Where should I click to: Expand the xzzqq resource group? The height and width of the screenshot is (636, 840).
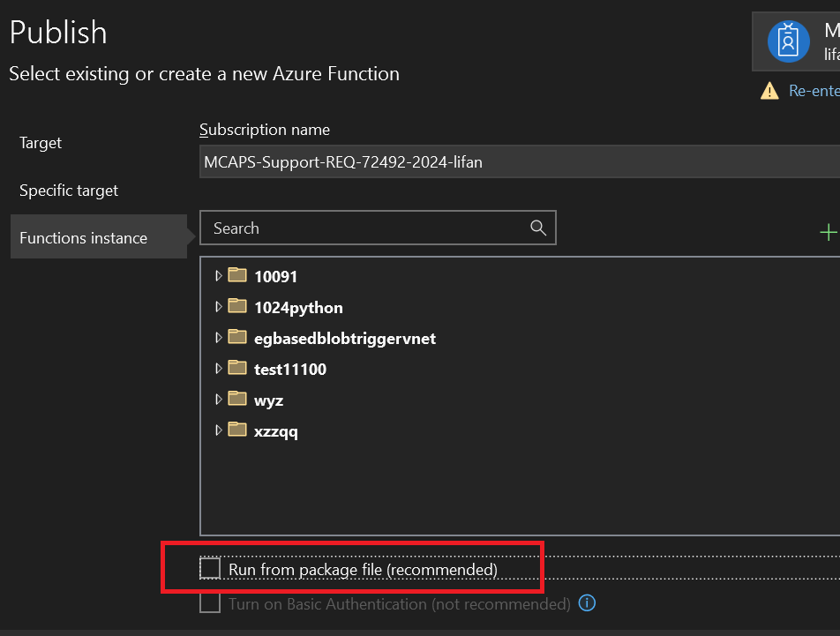(x=219, y=431)
